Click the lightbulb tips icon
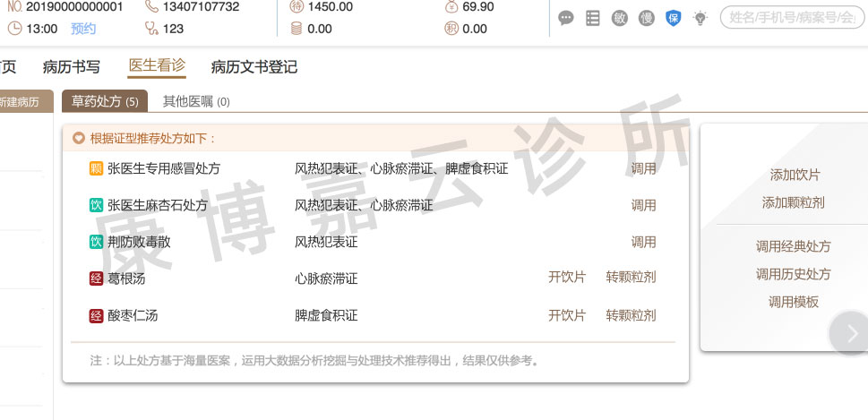Image resolution: width=868 pixels, height=420 pixels. [700, 18]
